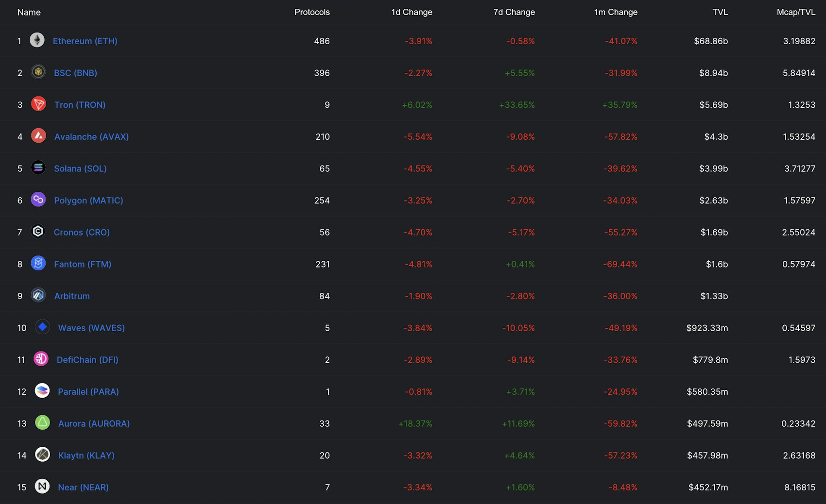This screenshot has width=826, height=504.
Task: Open the Waves (WAVES) chain link
Action: tap(91, 328)
